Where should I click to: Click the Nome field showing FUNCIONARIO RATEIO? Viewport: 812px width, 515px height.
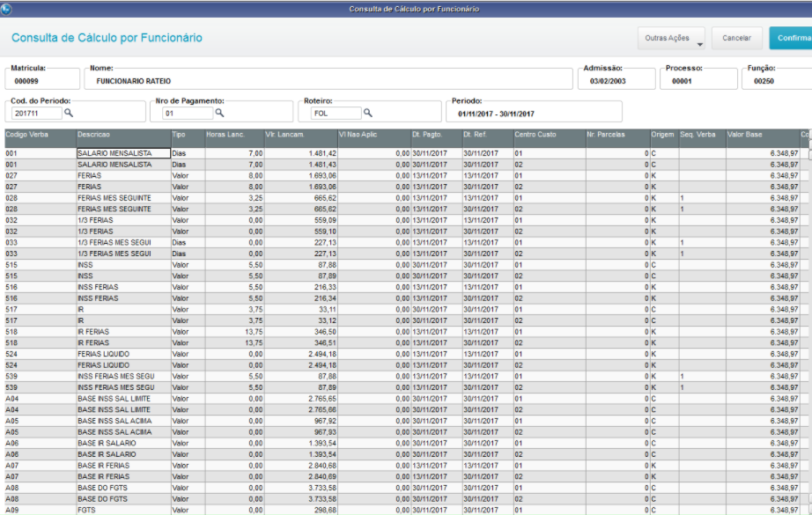click(x=328, y=81)
